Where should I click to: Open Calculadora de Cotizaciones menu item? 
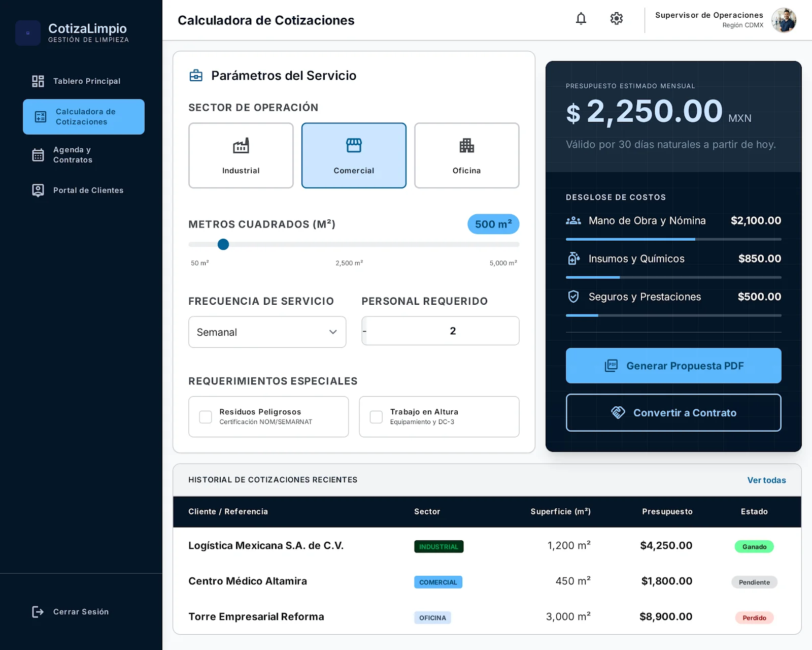(84, 117)
